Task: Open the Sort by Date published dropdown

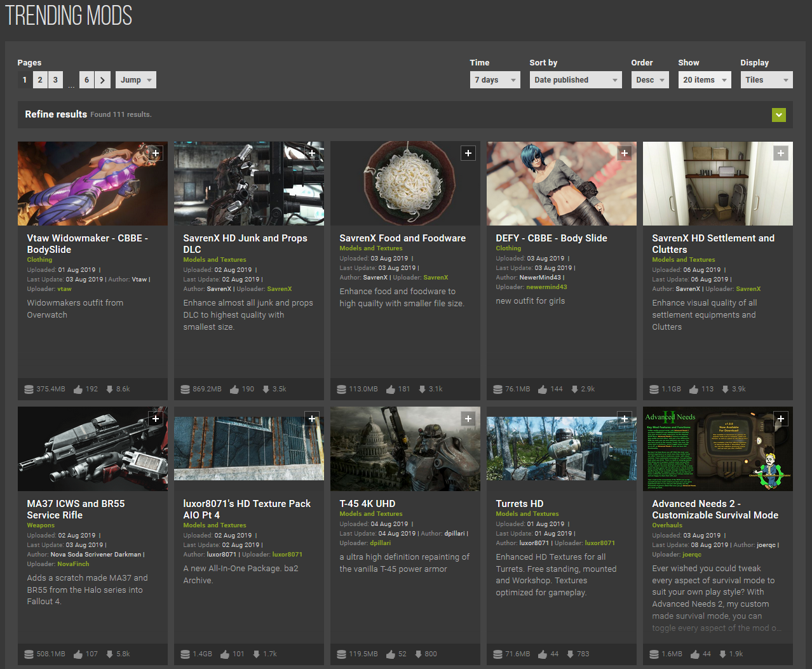Action: coord(576,79)
